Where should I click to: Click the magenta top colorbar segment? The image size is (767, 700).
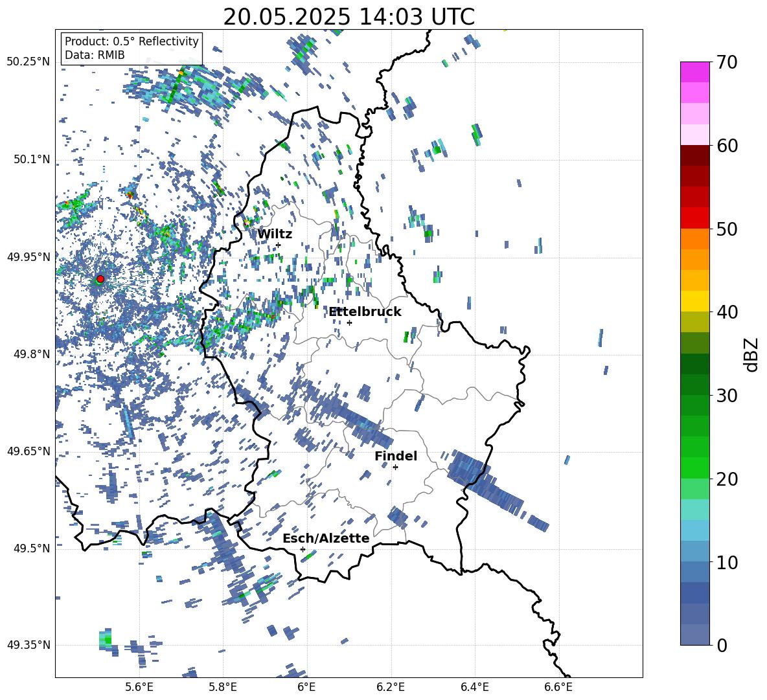click(x=694, y=72)
